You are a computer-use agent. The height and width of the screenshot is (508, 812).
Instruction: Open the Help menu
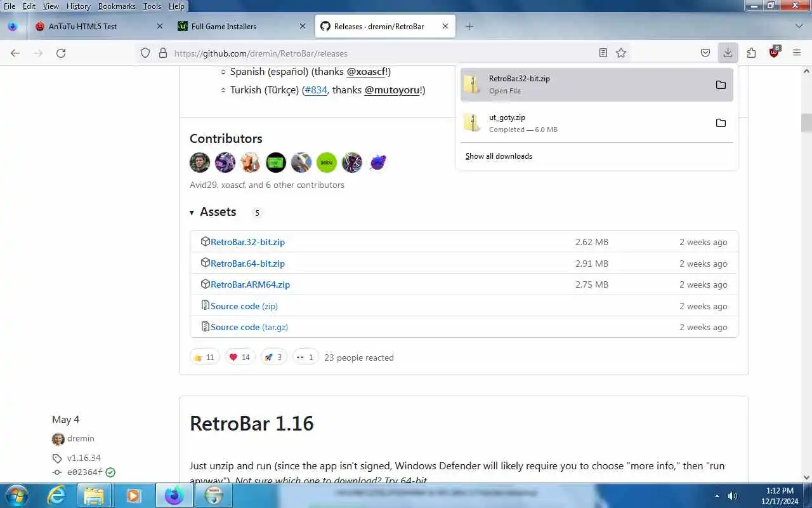176,6
